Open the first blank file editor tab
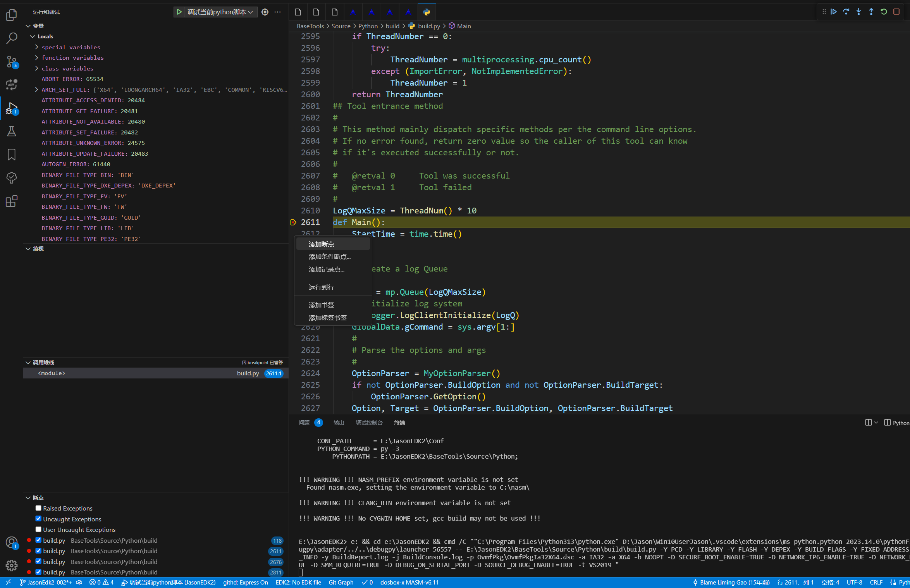The width and height of the screenshot is (910, 588). pos(298,12)
